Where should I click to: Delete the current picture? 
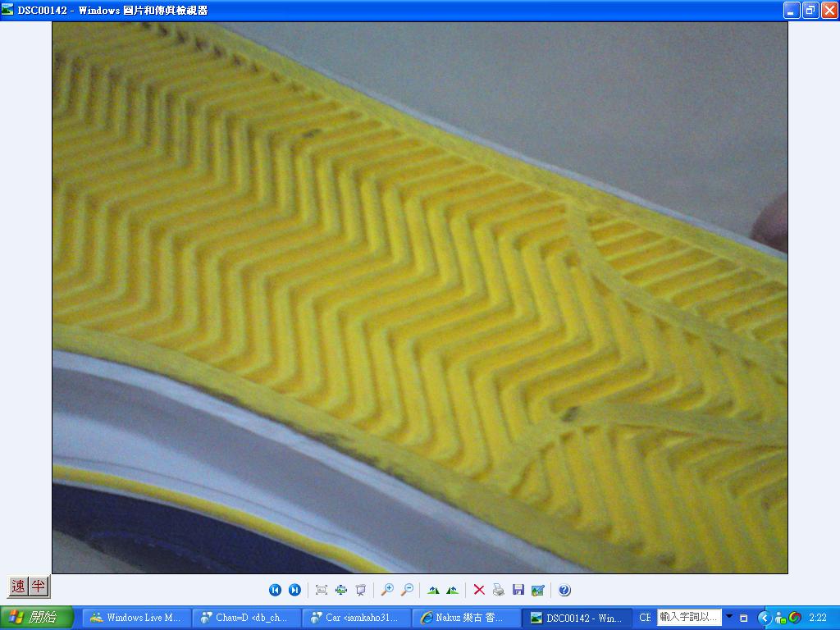479,590
